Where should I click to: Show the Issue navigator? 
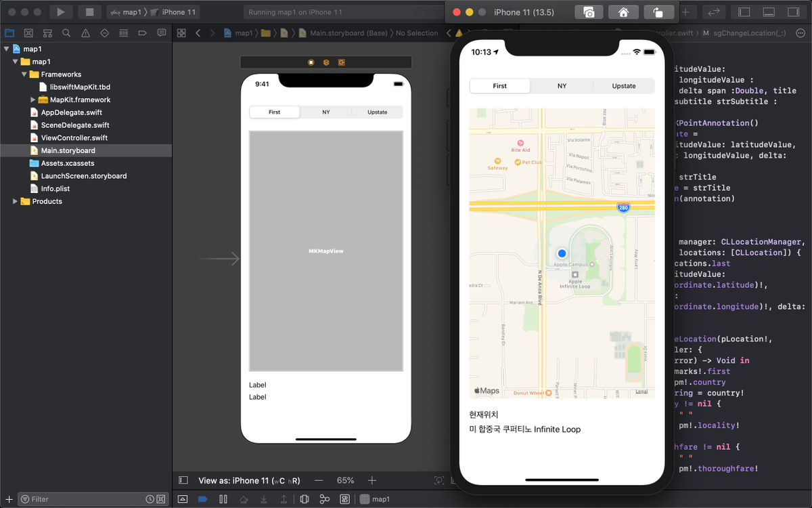85,33
